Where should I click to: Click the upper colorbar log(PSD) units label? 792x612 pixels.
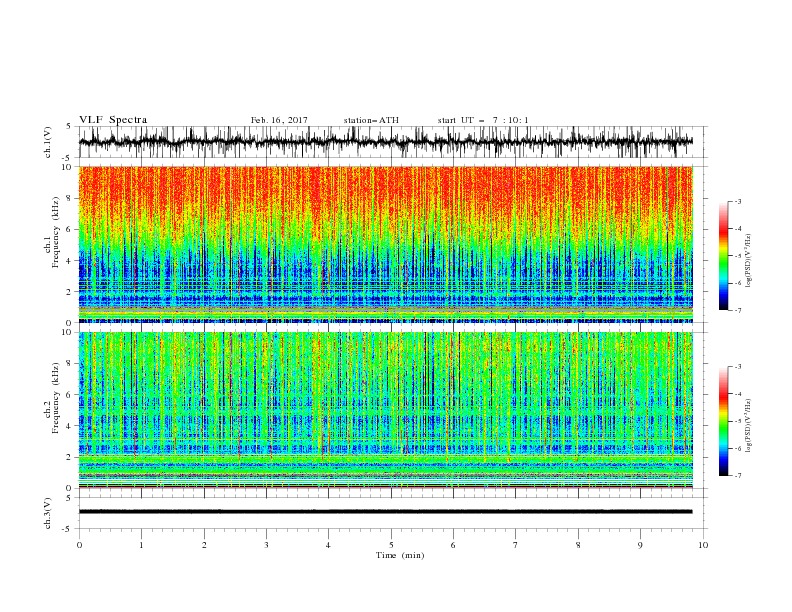tap(749, 261)
